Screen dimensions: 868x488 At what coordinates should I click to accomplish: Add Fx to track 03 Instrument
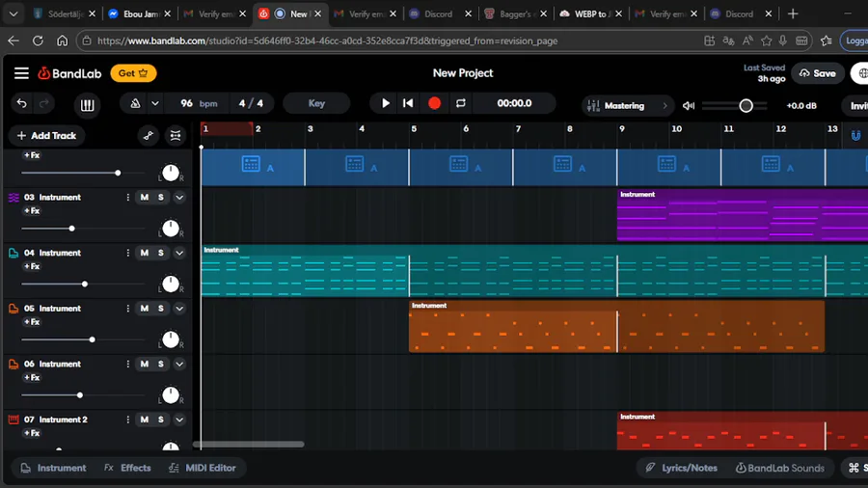click(32, 211)
